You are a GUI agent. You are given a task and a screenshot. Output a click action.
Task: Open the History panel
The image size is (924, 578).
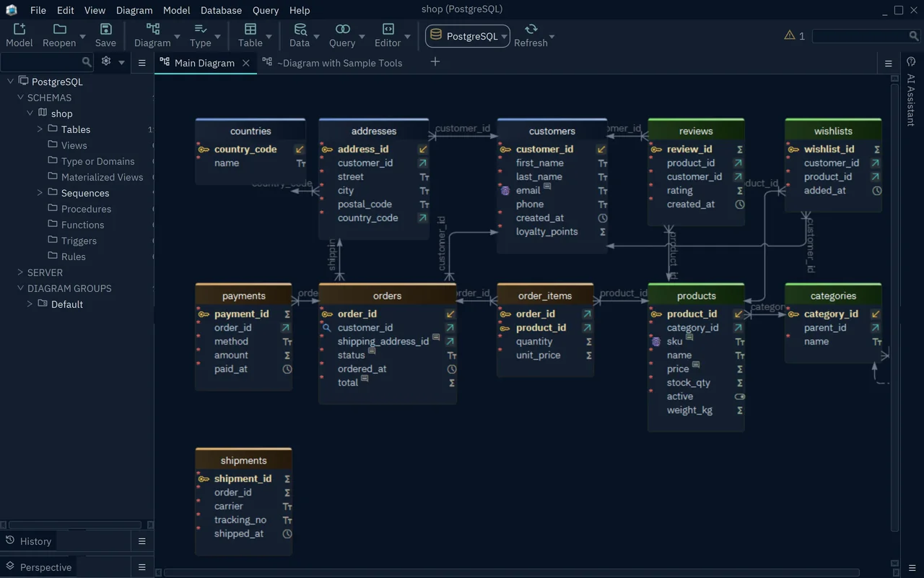[x=29, y=541]
